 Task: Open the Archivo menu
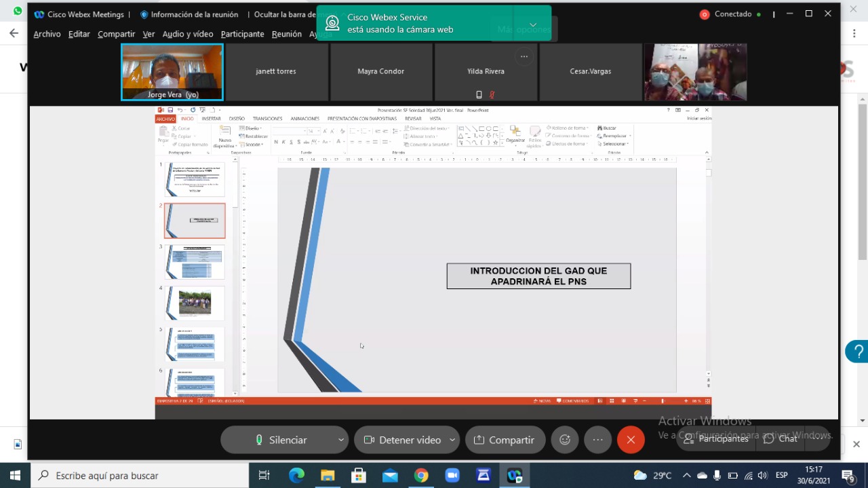pyautogui.click(x=47, y=34)
